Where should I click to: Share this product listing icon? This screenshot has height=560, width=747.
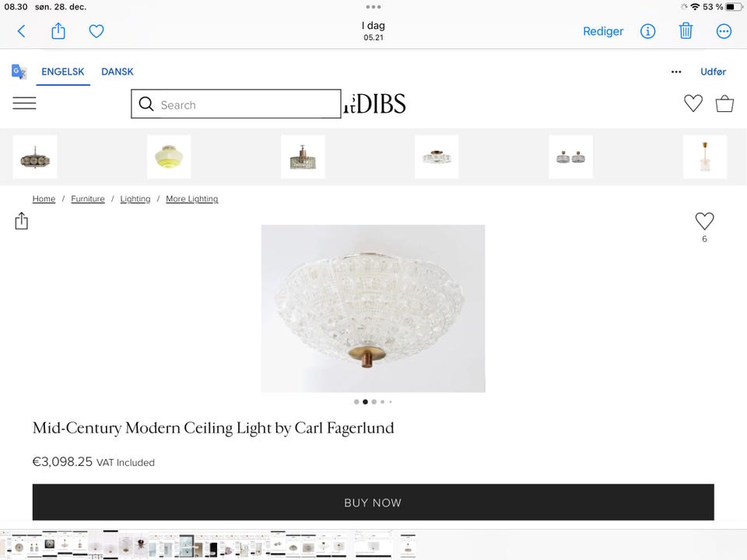point(22,221)
